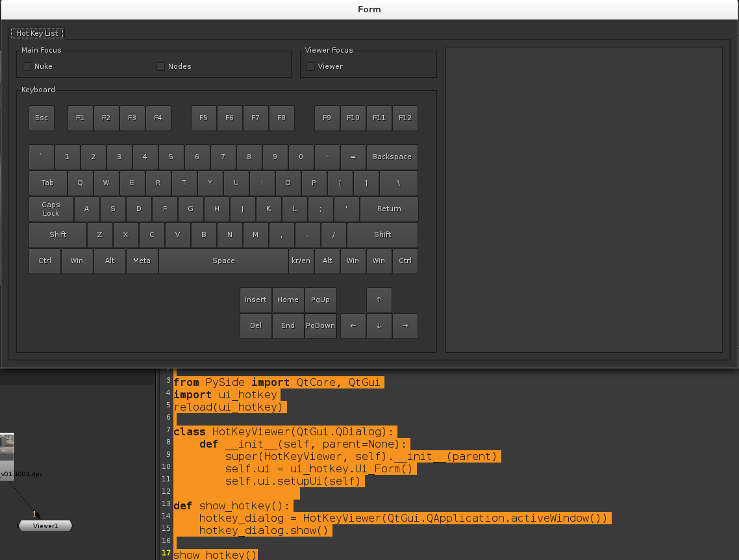Click the dpx image thumbnail

pyautogui.click(x=5, y=448)
